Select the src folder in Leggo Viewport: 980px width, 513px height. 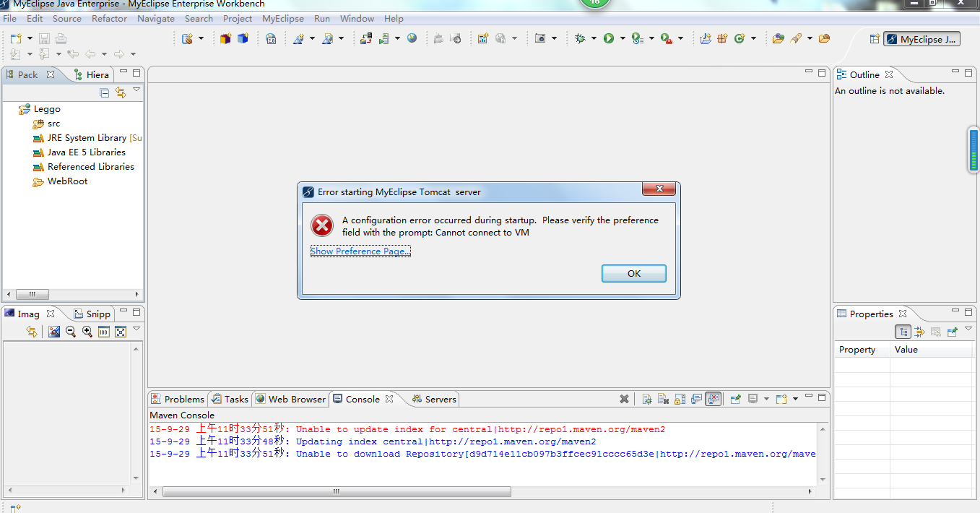[47, 124]
